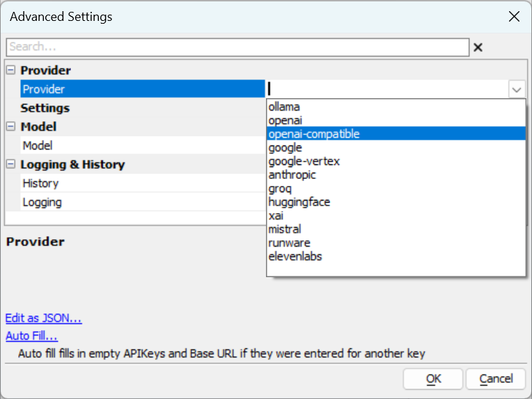532x399 pixels.
Task: Select the Model property row
Action: click(143, 146)
